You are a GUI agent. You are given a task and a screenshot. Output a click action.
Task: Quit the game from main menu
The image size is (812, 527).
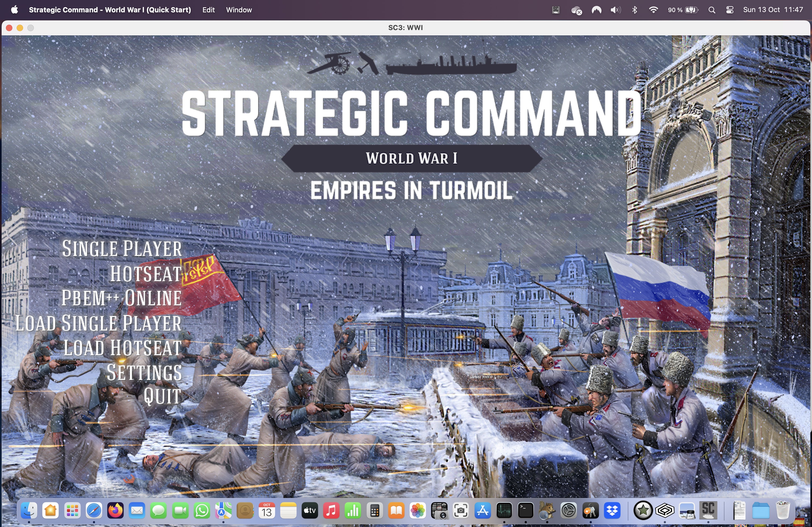162,397
